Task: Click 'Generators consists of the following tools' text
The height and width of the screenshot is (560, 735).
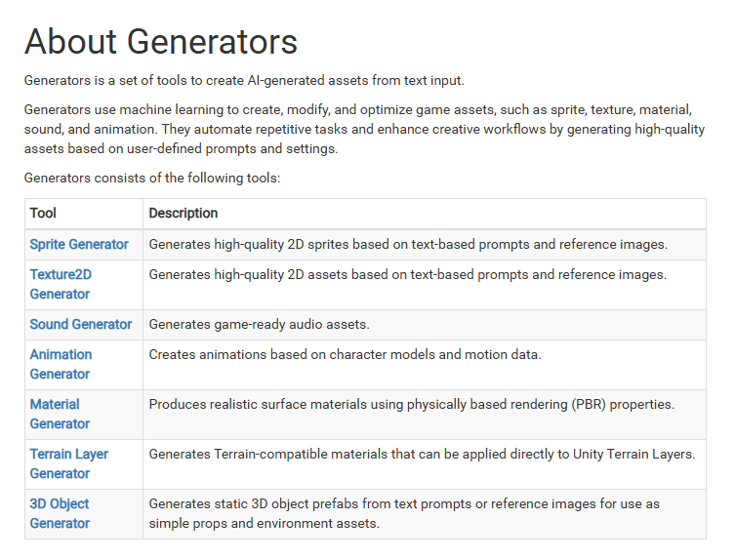Action: 152,179
